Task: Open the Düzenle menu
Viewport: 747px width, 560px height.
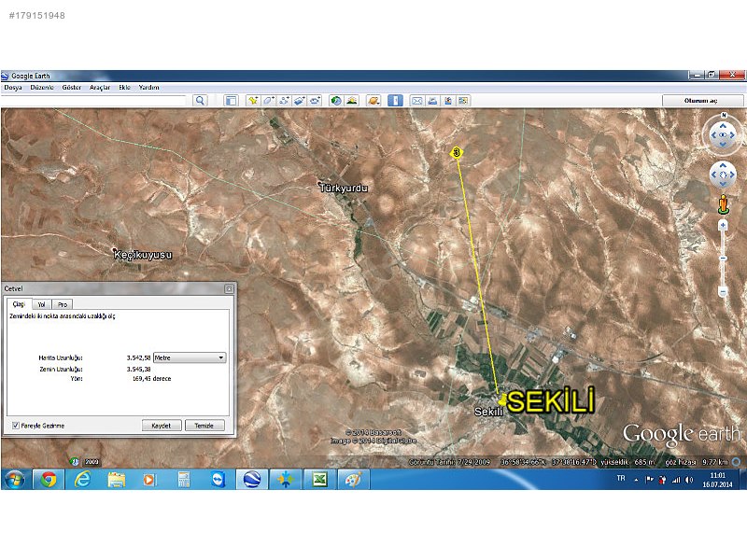Action: [x=42, y=88]
